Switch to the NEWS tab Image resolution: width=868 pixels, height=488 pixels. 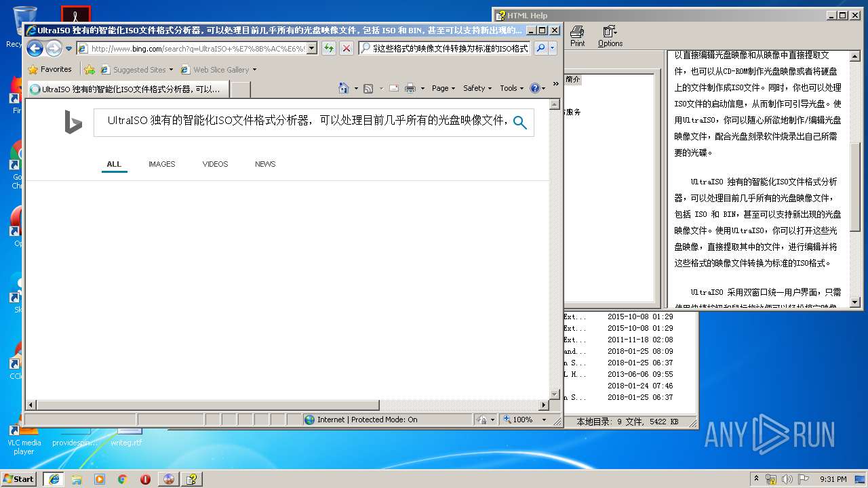pyautogui.click(x=265, y=164)
